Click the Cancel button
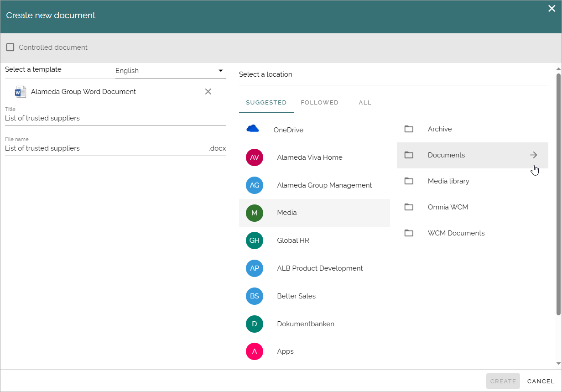 tap(541, 381)
